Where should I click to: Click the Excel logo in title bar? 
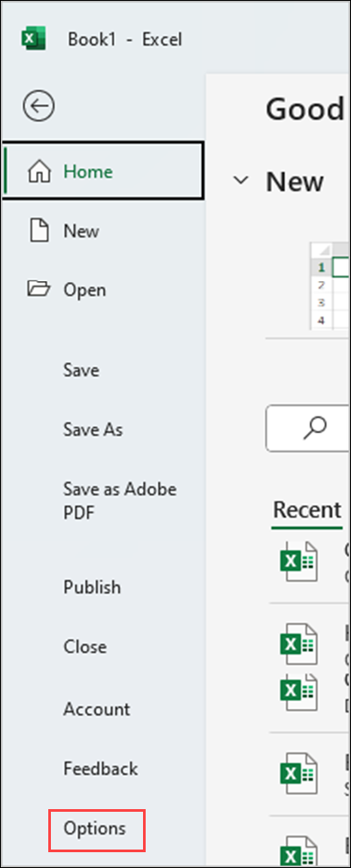click(33, 40)
